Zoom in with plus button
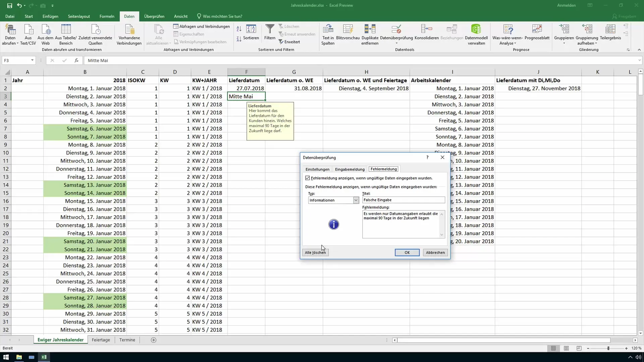Image resolution: width=644 pixels, height=362 pixels. tap(626, 349)
